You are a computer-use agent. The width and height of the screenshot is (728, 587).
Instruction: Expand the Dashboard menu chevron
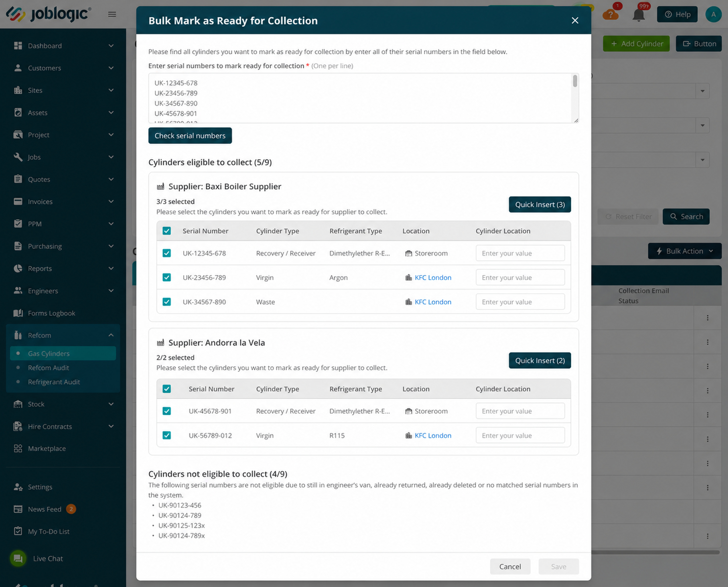(111, 46)
